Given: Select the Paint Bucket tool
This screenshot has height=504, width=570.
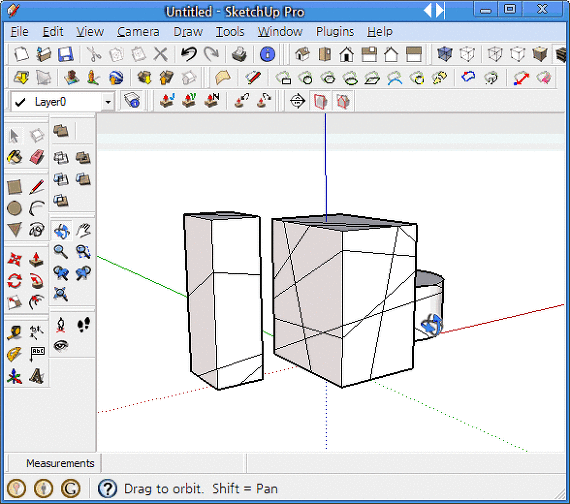Looking at the screenshot, I should (x=15, y=157).
